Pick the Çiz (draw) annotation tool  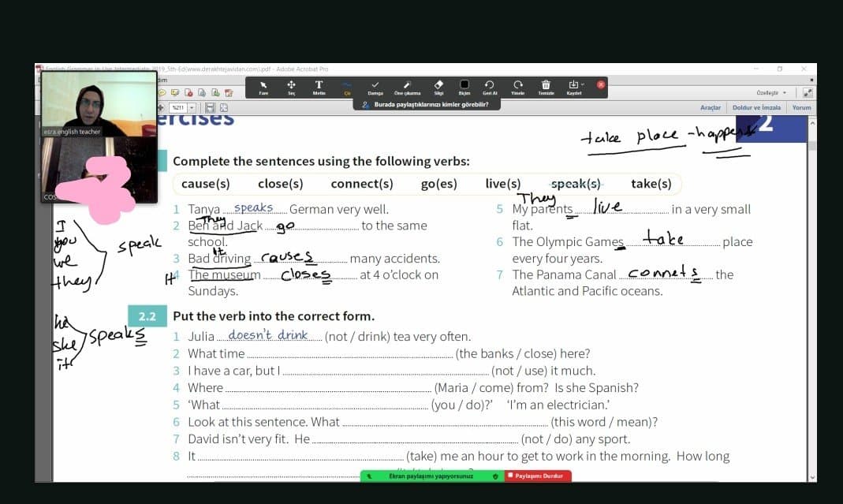347,87
